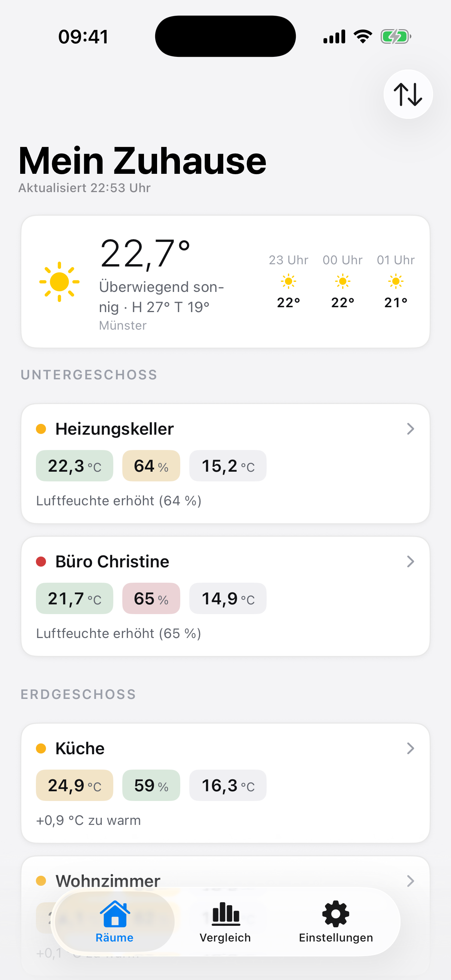Tap the Vergleich bar chart icon
This screenshot has height=980, width=451.
(226, 914)
